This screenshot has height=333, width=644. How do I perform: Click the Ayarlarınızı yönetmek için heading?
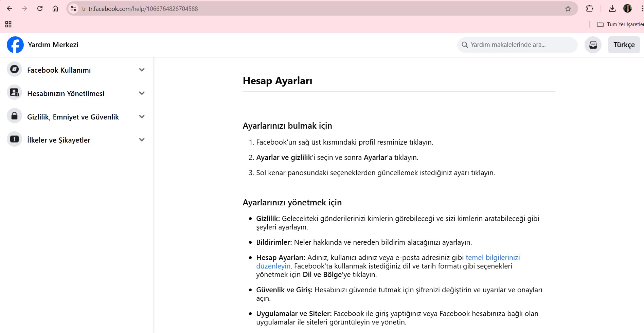click(x=292, y=203)
